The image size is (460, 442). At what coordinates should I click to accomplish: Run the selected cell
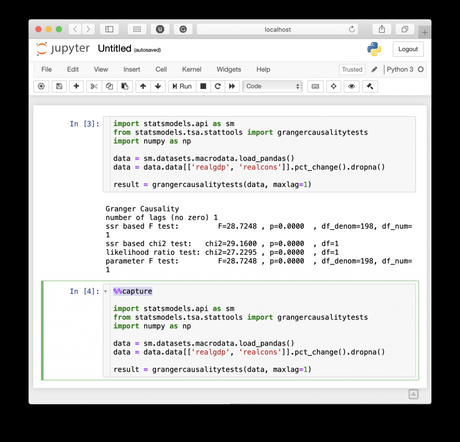182,86
